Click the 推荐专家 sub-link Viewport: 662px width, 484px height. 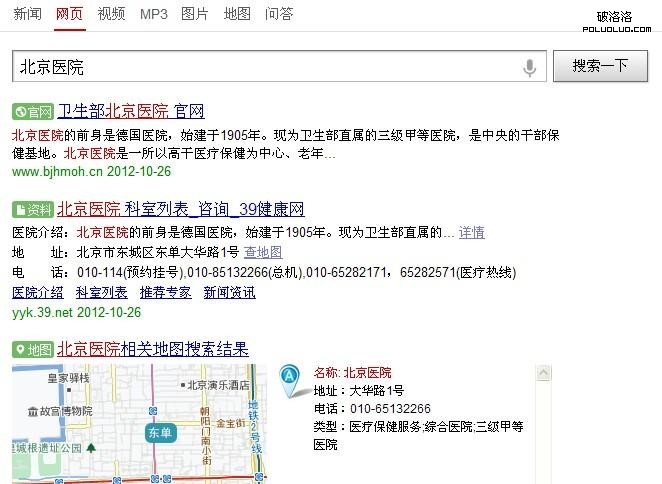[x=165, y=292]
